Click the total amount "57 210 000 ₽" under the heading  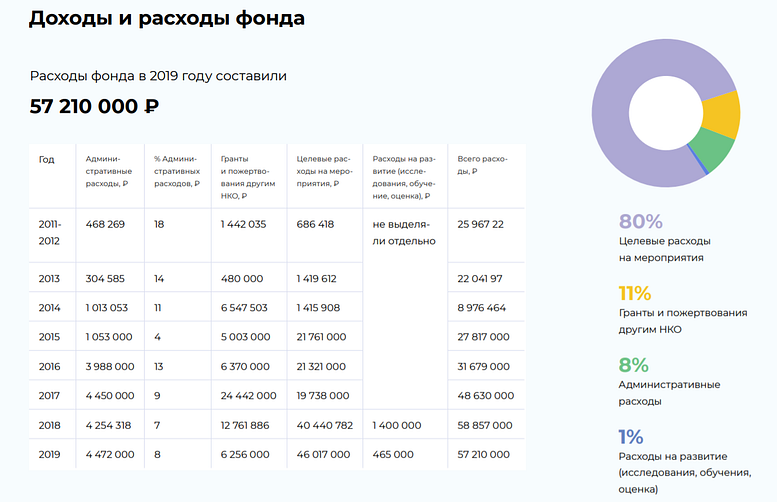pyautogui.click(x=94, y=107)
